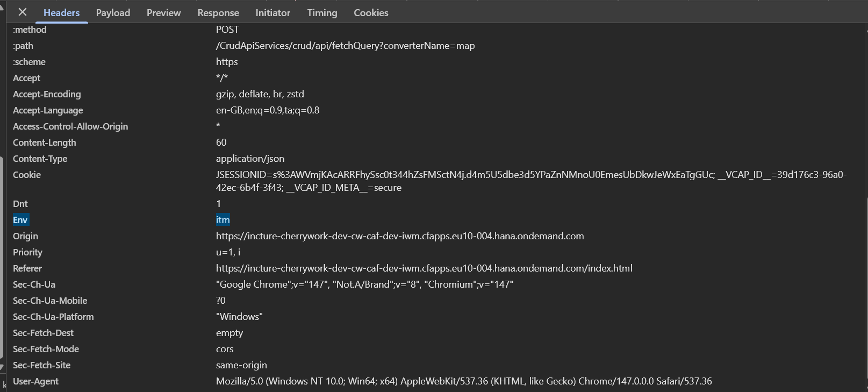Click the Content-Type application/json value
The height and width of the screenshot is (392, 868).
coord(250,159)
